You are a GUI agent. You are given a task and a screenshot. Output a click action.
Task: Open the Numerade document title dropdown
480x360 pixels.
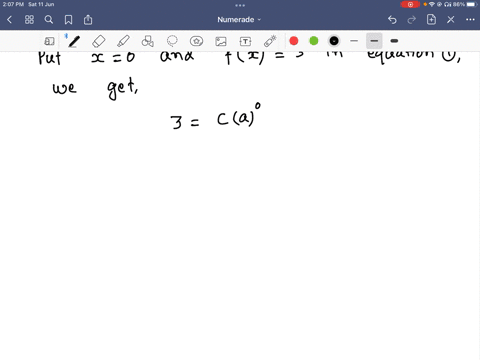click(239, 20)
